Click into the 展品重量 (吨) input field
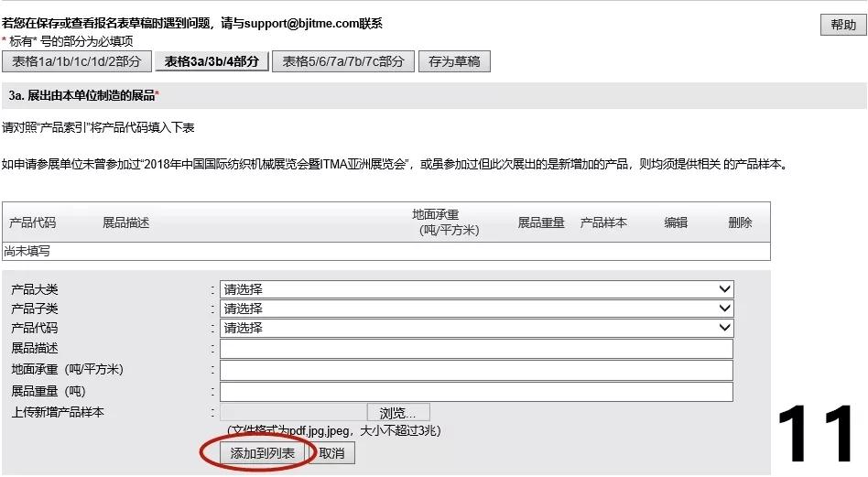 click(476, 392)
